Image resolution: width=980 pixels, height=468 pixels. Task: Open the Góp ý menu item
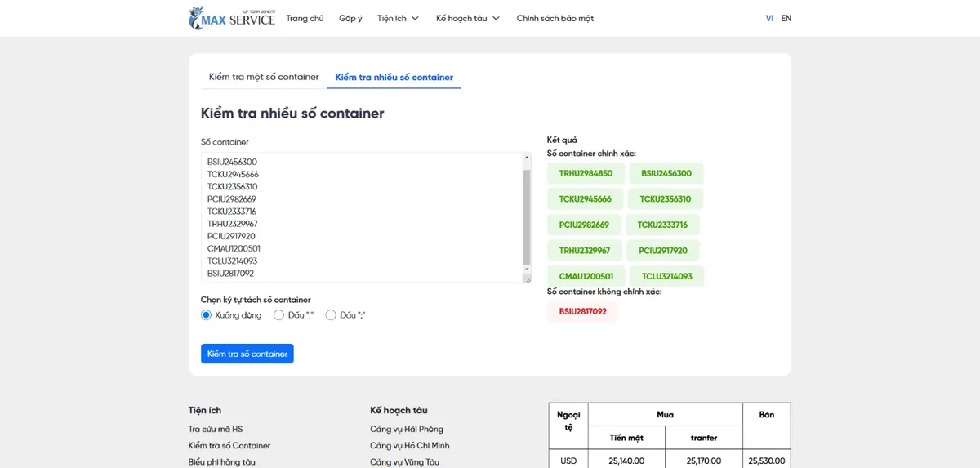point(350,18)
